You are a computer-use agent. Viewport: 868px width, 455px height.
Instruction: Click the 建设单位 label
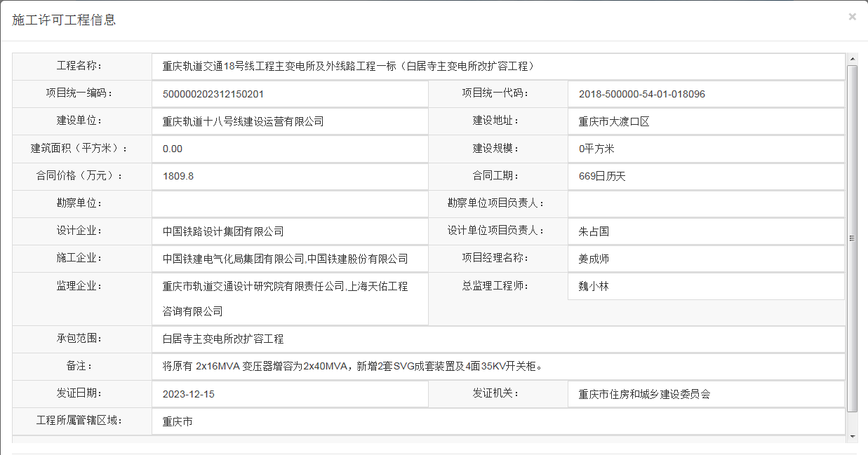[x=80, y=120]
